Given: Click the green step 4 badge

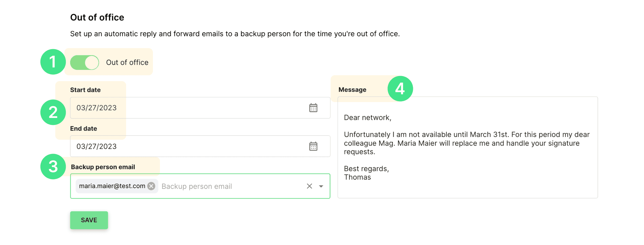Looking at the screenshot, I should click(400, 89).
